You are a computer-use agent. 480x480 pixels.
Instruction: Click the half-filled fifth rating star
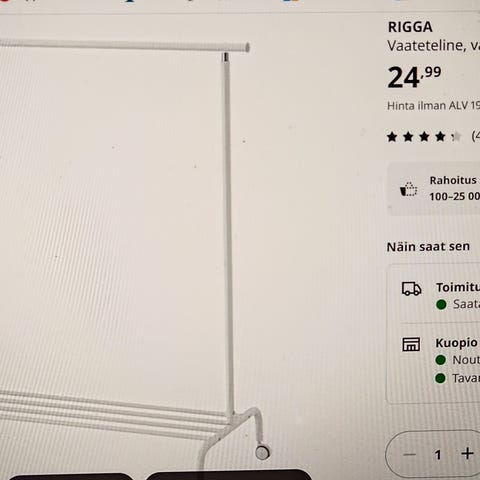click(x=456, y=136)
